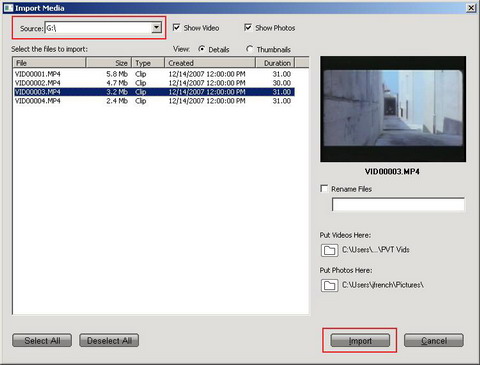This screenshot has height=365, width=480.
Task: Browse folder icon under Put Videos Here
Action: click(x=329, y=250)
